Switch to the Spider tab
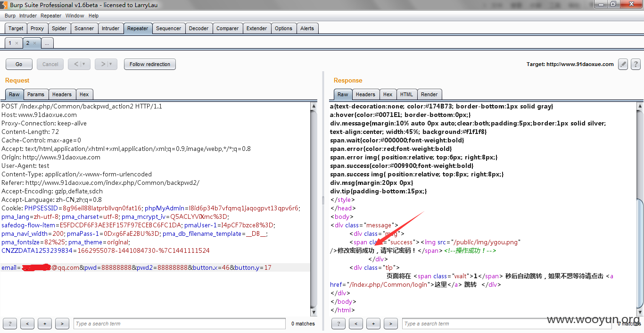Screen dimensions: 644x333 [x=59, y=28]
